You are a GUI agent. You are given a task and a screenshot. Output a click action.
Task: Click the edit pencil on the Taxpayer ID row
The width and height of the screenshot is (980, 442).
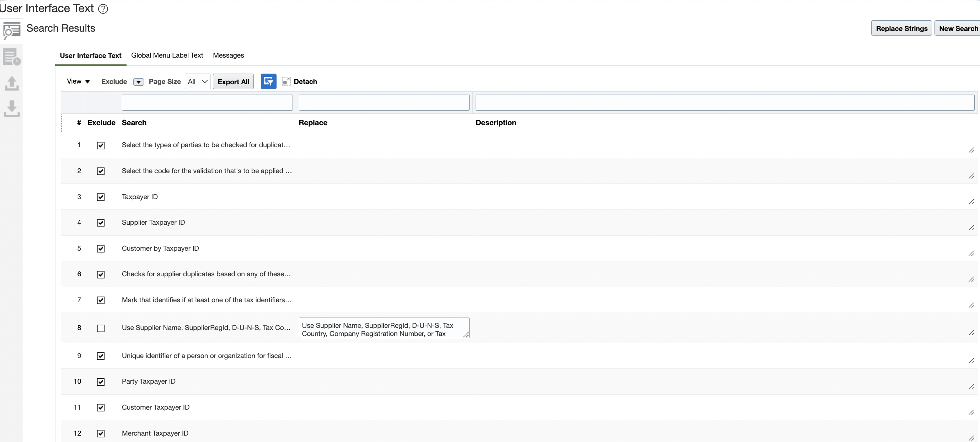tap(971, 202)
